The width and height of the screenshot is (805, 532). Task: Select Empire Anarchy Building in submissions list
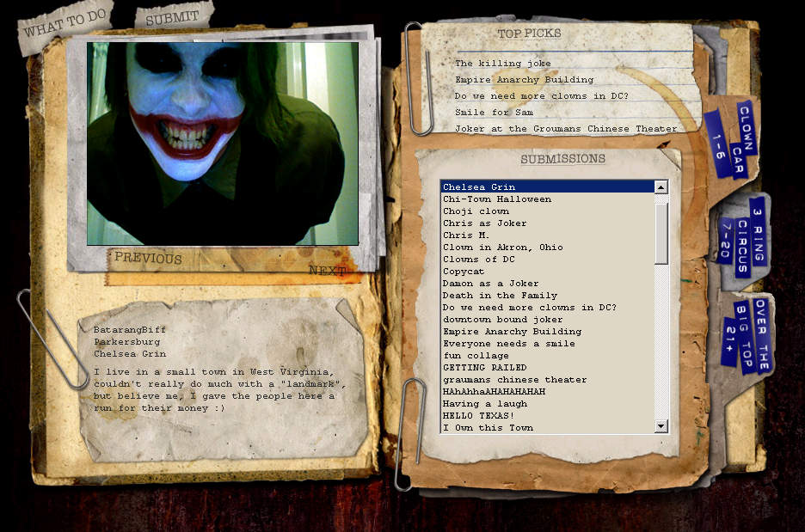[548, 332]
